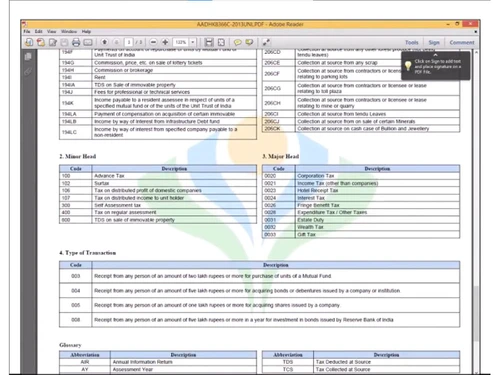The width and height of the screenshot is (500, 375).
Task: Open the Tools pane
Action: point(412,43)
